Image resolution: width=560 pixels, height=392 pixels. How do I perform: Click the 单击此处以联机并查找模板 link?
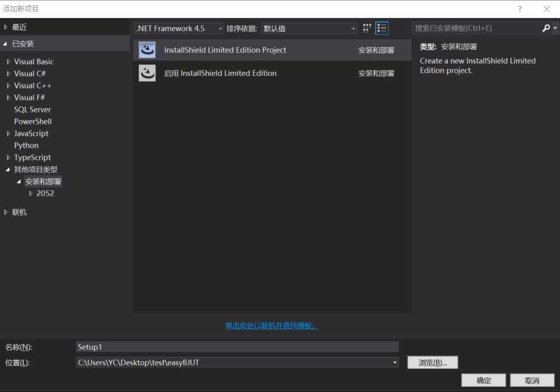point(272,326)
